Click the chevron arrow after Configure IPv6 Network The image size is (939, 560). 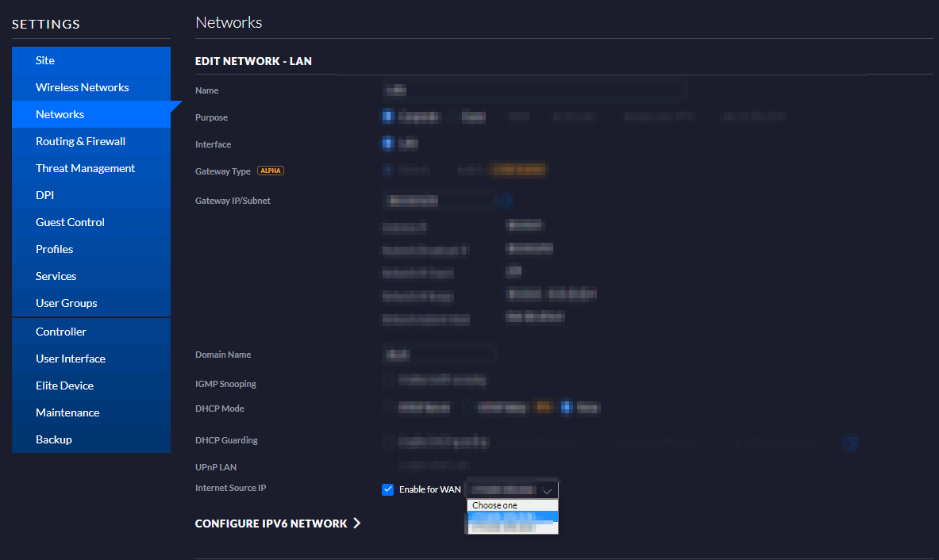coord(357,524)
